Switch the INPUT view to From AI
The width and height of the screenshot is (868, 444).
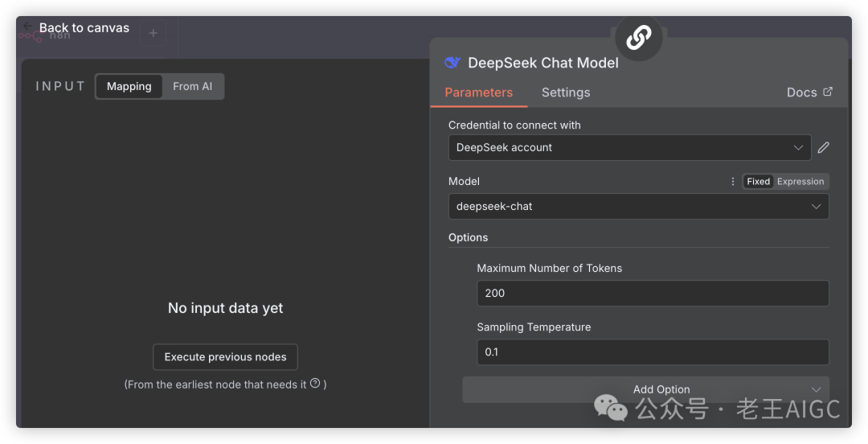193,87
